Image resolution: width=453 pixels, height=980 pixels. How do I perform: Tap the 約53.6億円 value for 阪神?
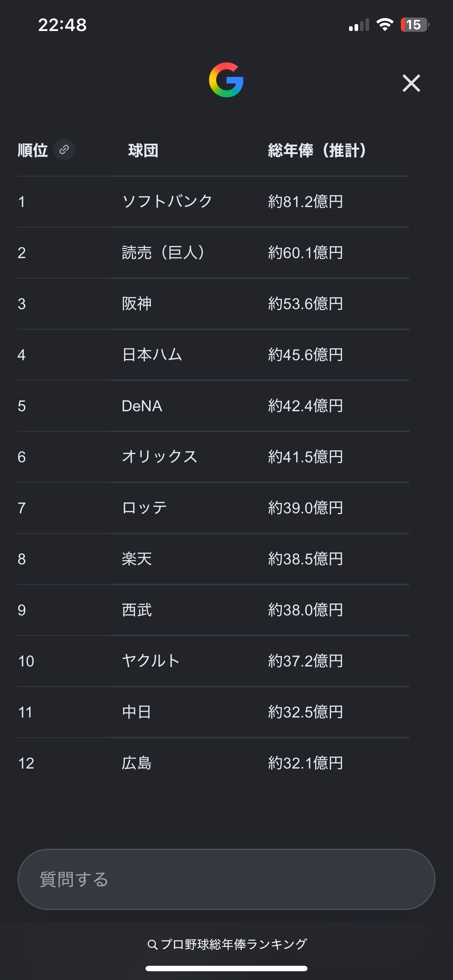306,304
